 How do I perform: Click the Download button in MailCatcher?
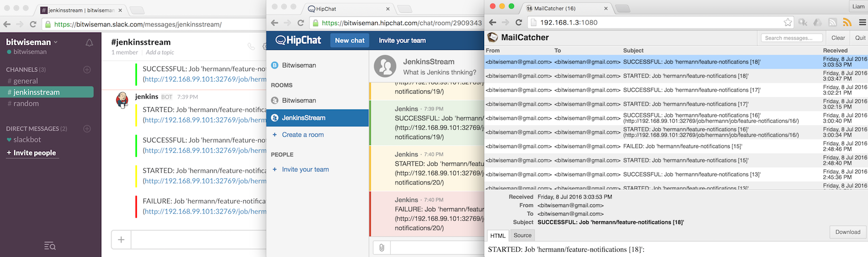point(848,232)
